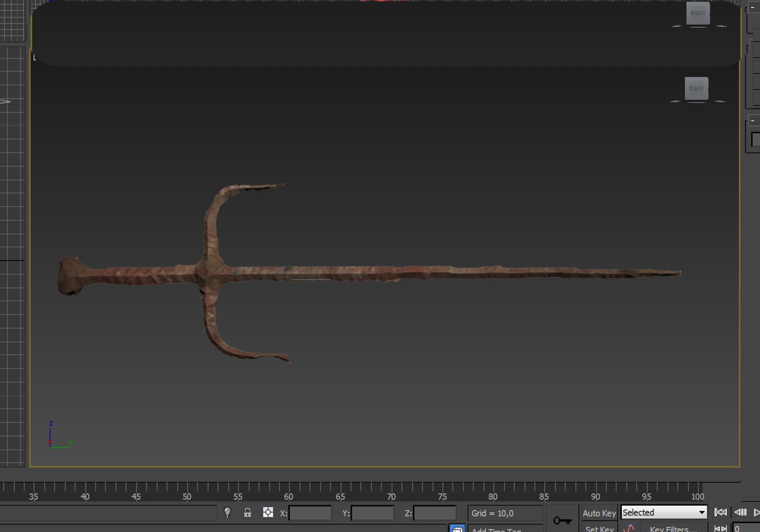This screenshot has height=532, width=760.
Task: Collapse the topmost command panel rollout
Action: coord(753,7)
